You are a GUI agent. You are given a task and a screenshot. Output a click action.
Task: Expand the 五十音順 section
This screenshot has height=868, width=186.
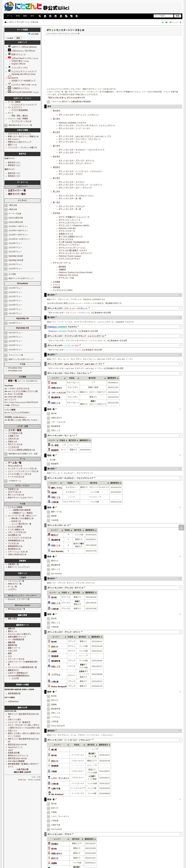pyautogui.click(x=6, y=274)
